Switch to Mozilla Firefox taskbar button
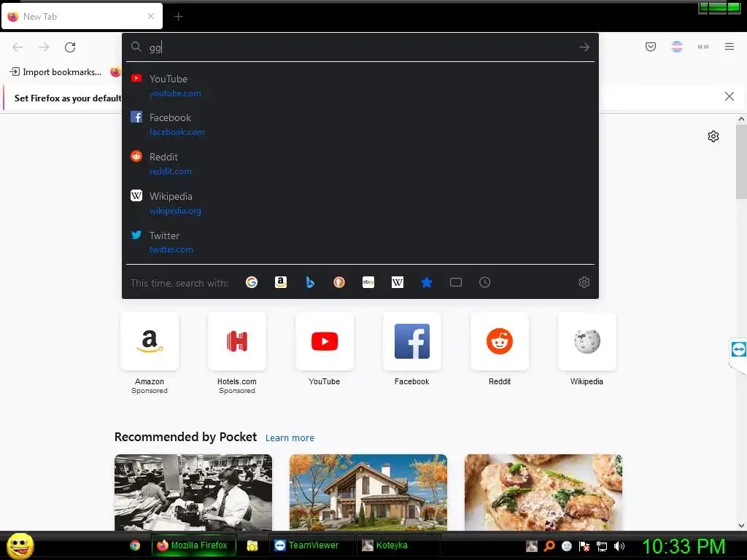This screenshot has width=747, height=560. (x=193, y=545)
